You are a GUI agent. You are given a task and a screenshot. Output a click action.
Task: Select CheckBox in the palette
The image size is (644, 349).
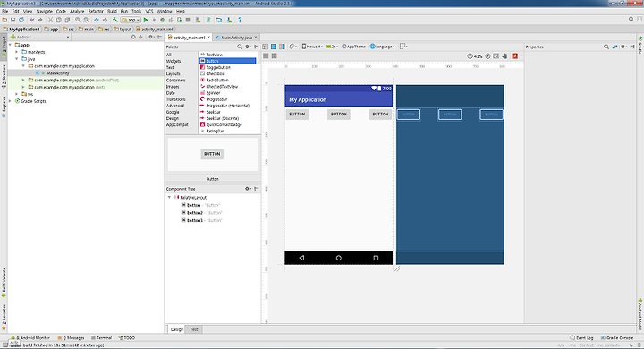coord(215,73)
